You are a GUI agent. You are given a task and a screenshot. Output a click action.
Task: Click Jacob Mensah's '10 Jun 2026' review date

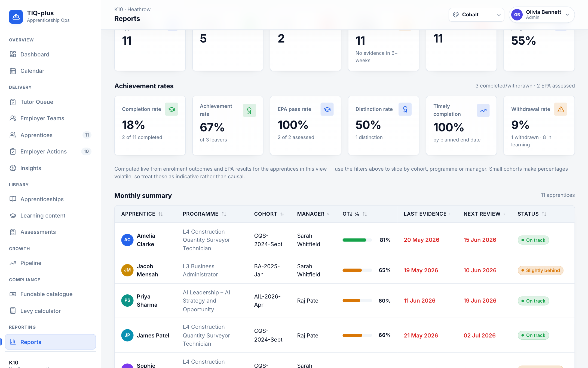click(480, 270)
